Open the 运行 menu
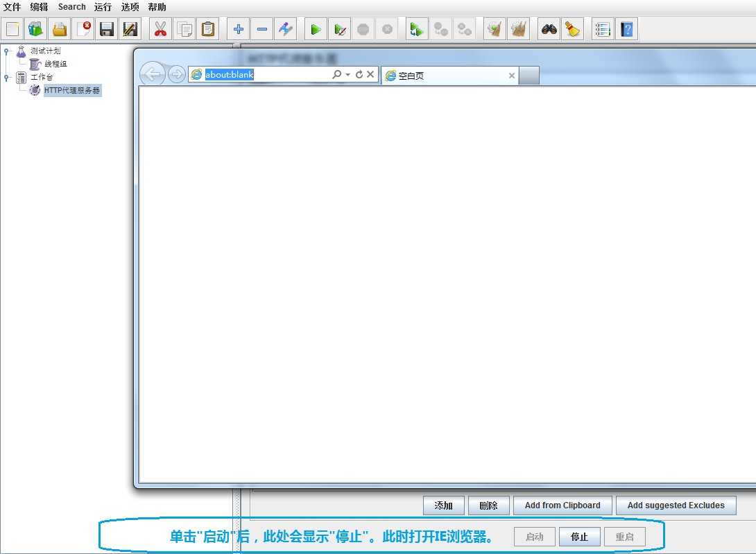Image resolution: width=756 pixels, height=554 pixels. 103,7
